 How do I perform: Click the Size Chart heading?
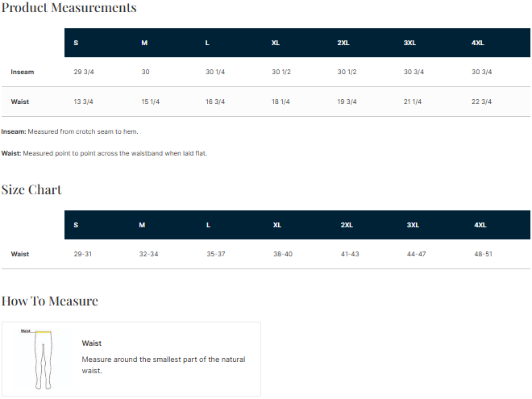31,190
